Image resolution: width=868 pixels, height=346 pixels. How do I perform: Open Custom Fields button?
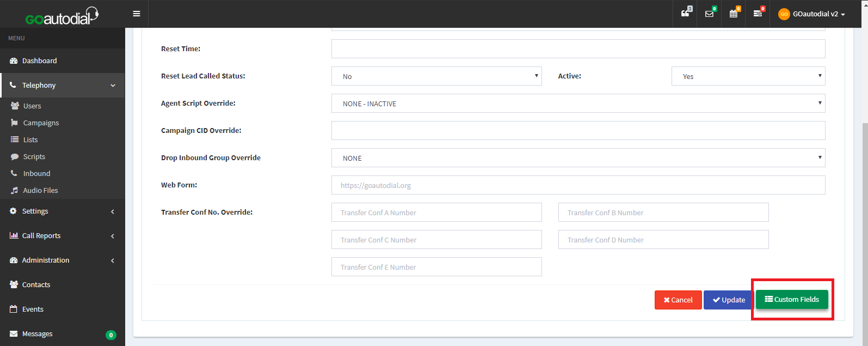(x=792, y=299)
